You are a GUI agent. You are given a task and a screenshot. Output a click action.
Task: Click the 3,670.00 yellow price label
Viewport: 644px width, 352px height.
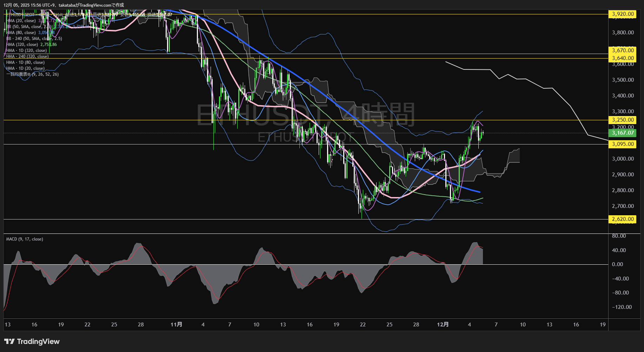click(x=623, y=50)
